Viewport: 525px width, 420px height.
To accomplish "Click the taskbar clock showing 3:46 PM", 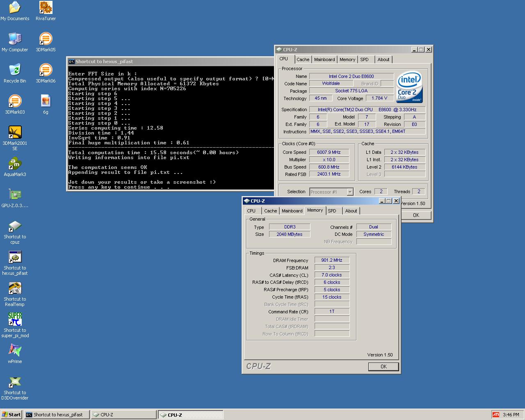I will click(511, 415).
